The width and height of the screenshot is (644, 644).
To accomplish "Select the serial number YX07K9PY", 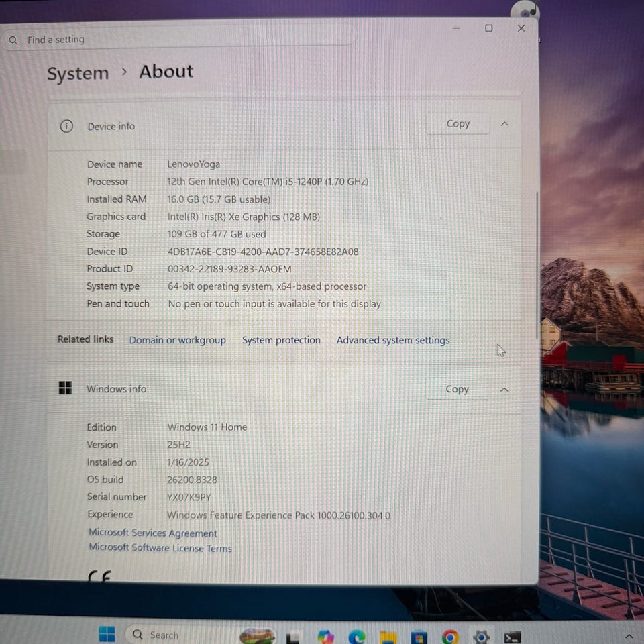I will point(189,497).
